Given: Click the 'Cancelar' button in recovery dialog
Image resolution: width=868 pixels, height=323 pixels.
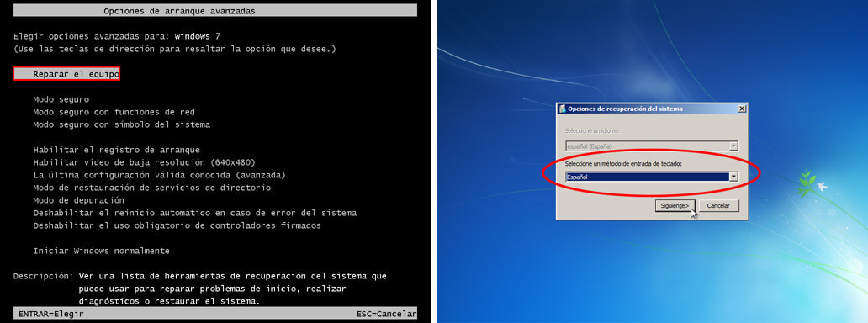Looking at the screenshot, I should click(718, 205).
